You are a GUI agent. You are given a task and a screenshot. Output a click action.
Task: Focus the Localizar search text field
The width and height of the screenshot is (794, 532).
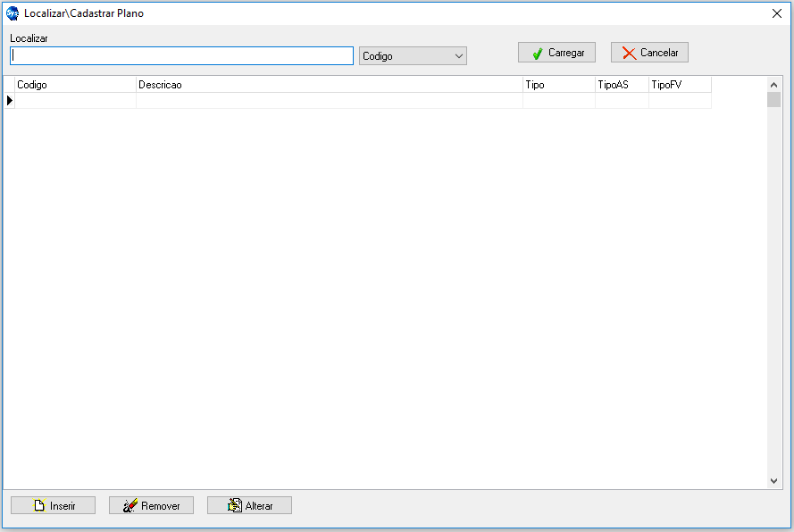[x=181, y=56]
